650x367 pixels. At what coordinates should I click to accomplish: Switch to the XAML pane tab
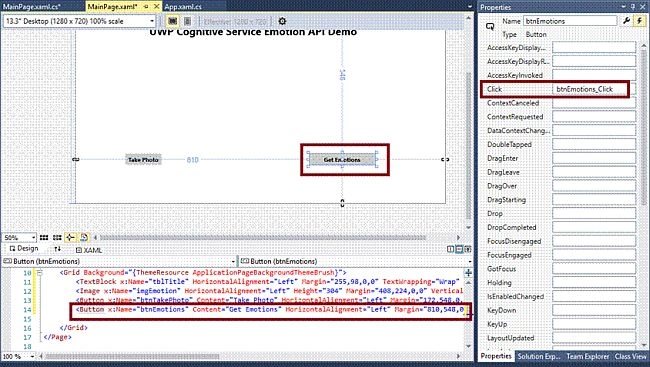click(x=89, y=250)
